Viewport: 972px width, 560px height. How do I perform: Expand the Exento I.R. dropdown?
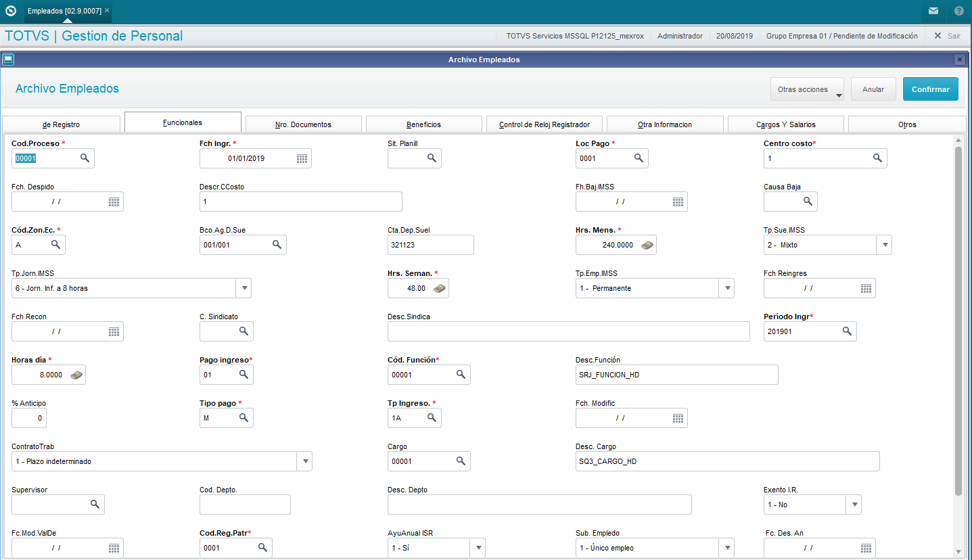click(854, 505)
